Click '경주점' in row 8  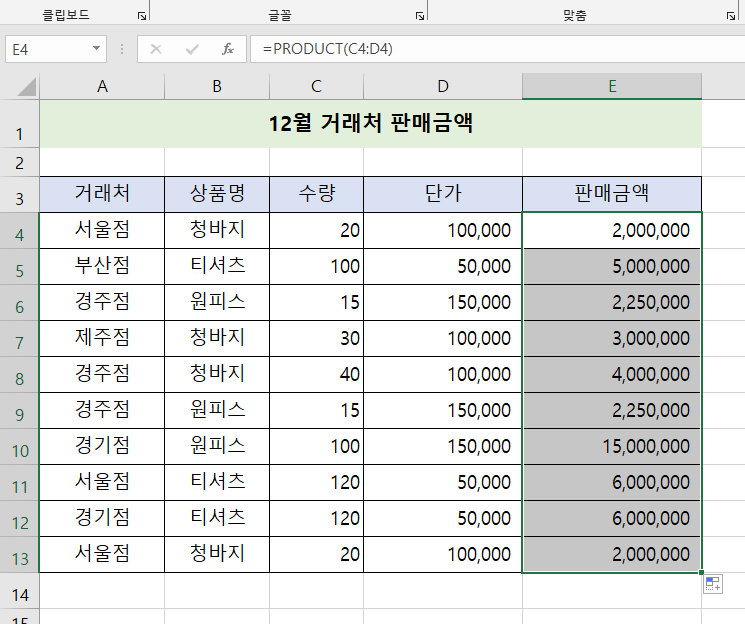[x=102, y=374]
